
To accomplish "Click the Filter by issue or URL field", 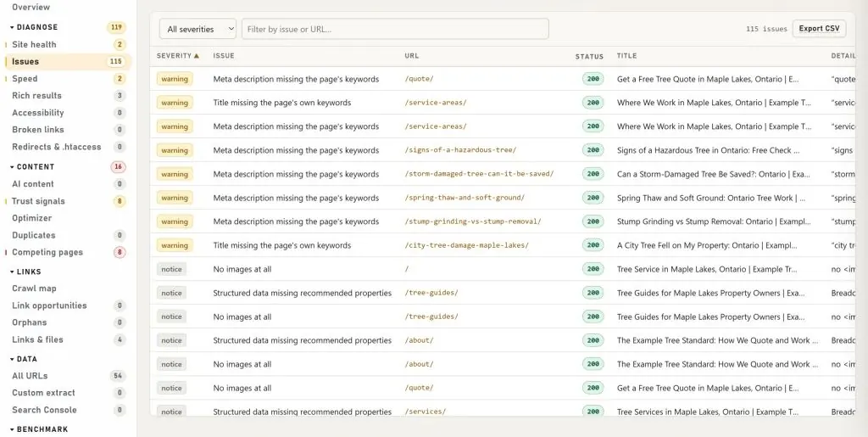I will (395, 29).
